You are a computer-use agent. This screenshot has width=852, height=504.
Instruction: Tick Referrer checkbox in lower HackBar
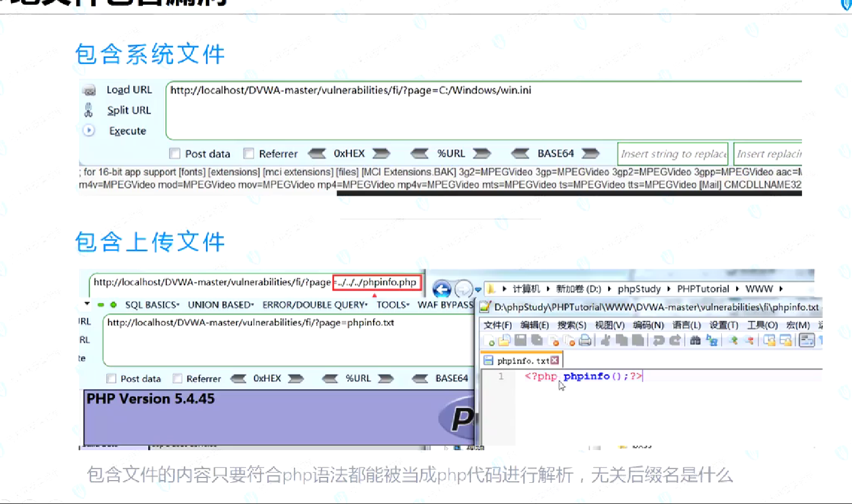(178, 379)
